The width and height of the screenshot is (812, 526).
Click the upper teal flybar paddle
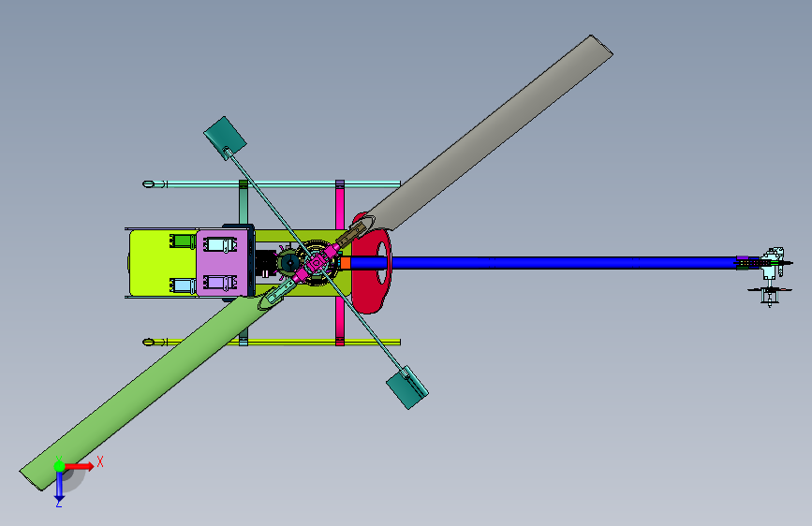(x=225, y=138)
